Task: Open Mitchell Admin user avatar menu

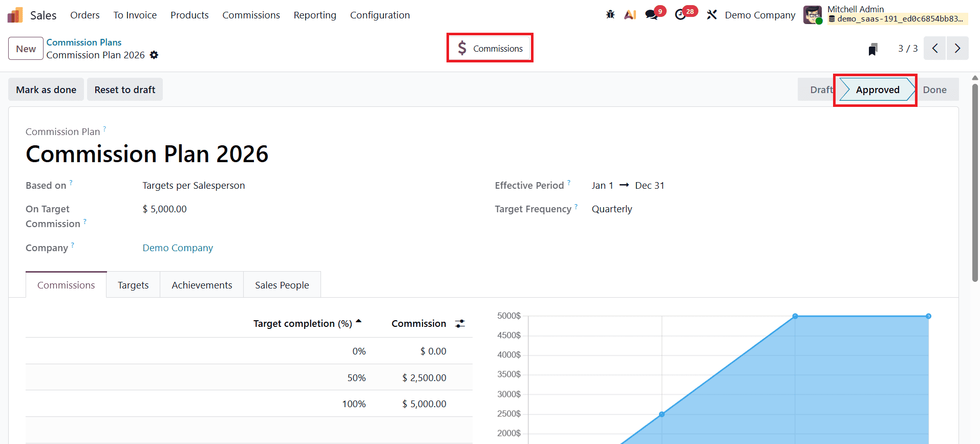Action: [813, 15]
